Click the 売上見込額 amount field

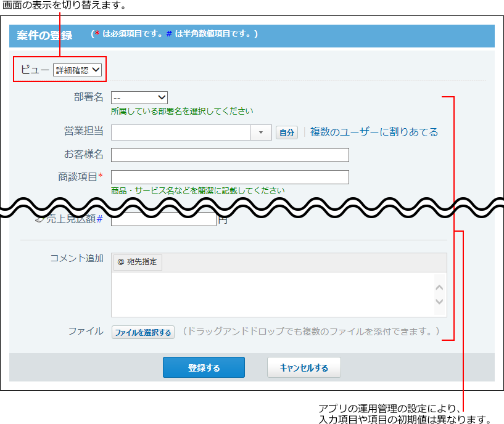point(163,219)
